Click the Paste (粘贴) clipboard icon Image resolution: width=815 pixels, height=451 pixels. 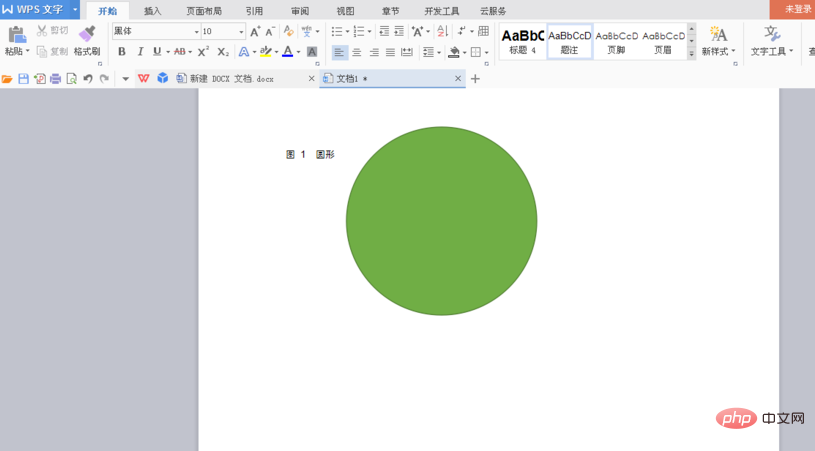[16, 35]
